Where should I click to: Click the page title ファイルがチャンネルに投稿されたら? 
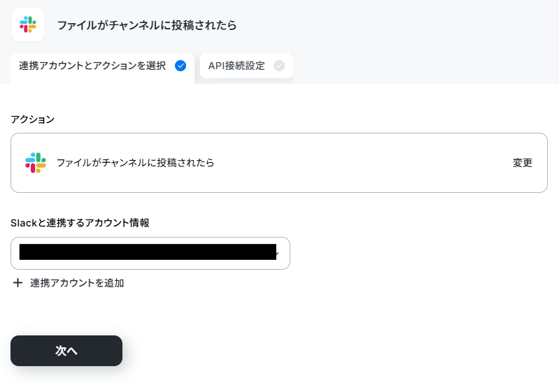click(147, 25)
